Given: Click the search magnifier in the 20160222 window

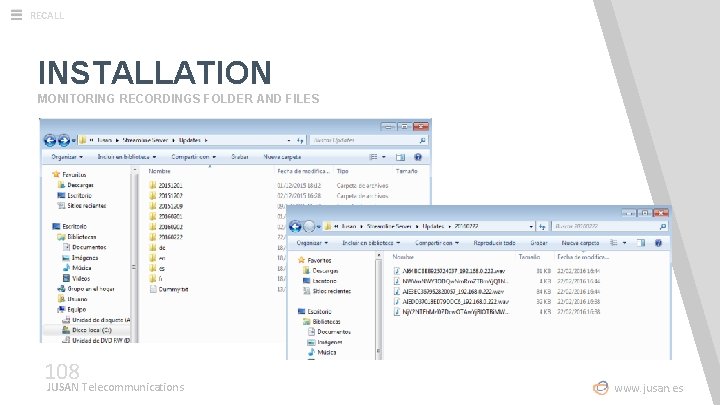Looking at the screenshot, I should point(663,226).
